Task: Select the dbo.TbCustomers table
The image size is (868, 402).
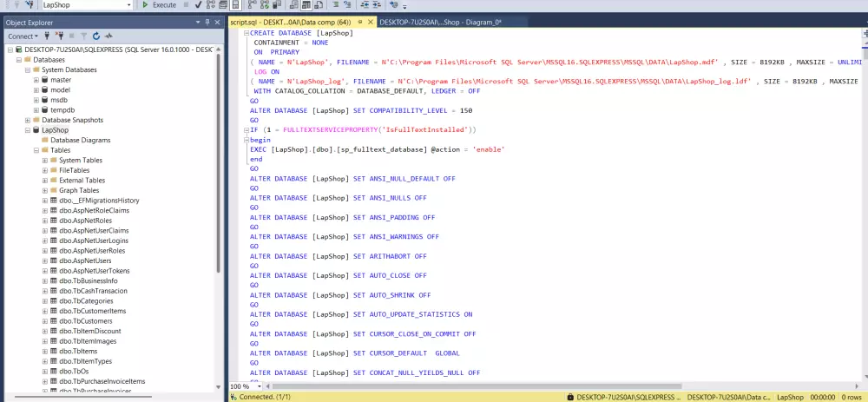Action: tap(86, 321)
